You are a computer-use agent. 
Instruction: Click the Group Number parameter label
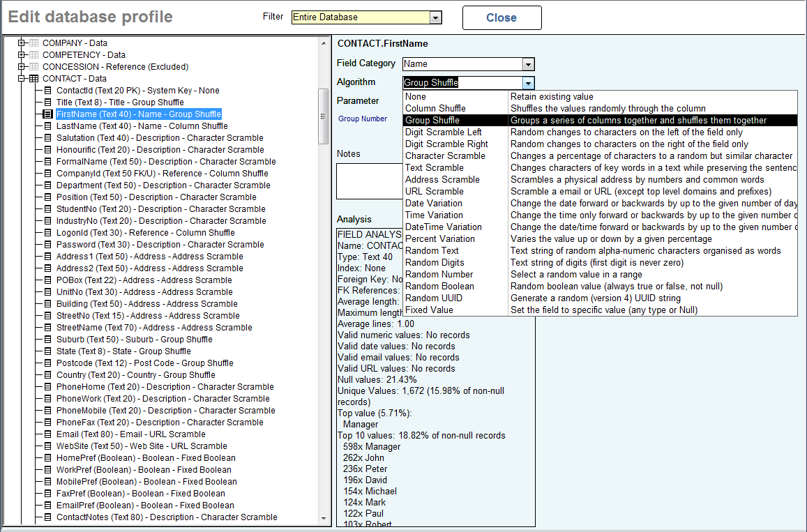[363, 119]
